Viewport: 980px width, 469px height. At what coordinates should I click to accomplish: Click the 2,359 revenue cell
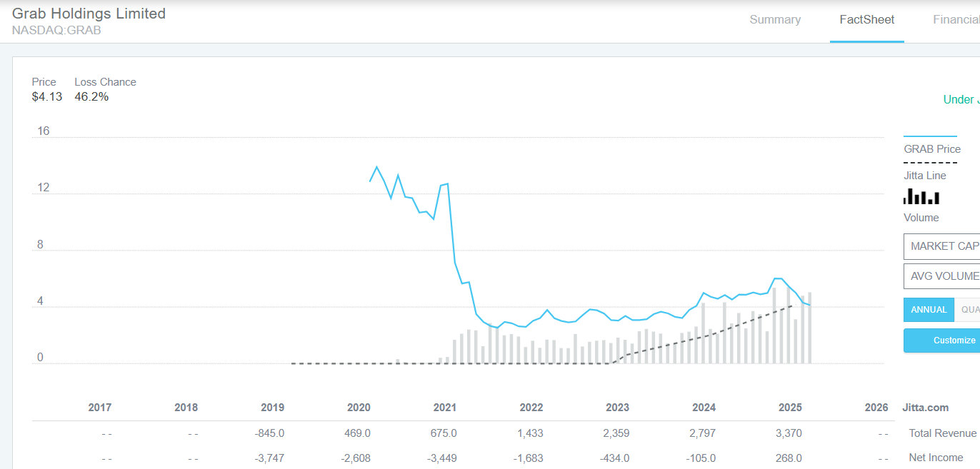click(x=618, y=433)
